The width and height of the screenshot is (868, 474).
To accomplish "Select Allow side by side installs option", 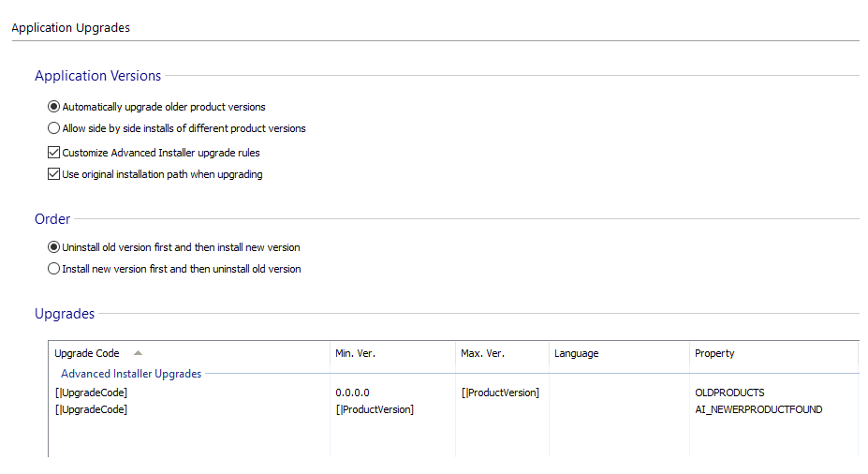I will (x=53, y=128).
